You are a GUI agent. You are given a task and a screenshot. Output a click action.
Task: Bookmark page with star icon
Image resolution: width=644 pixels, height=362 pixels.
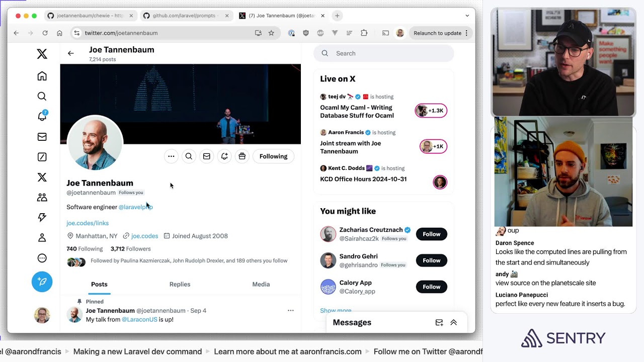click(271, 33)
